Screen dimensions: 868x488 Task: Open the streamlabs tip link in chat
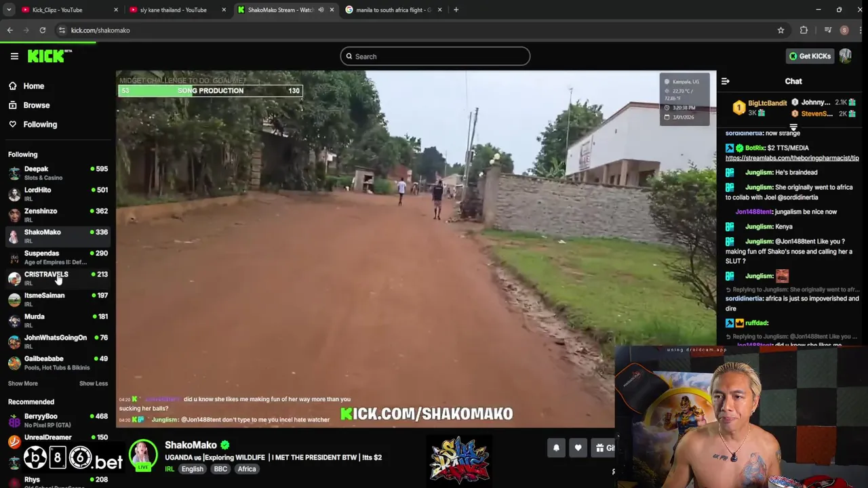click(792, 158)
